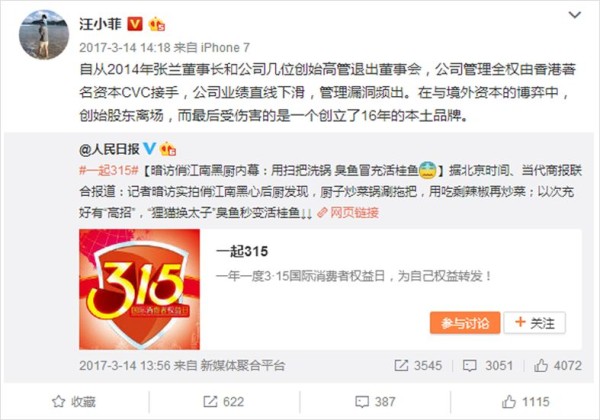Open the 315 shield topic image

coord(139,289)
